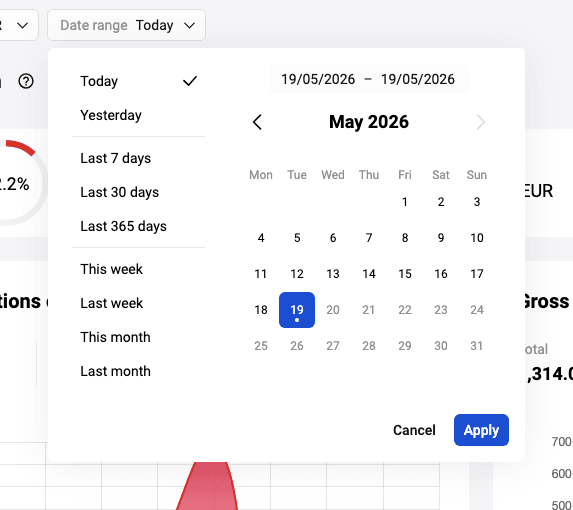Pick May 5 in the calendar
This screenshot has height=510, width=573.
(297, 238)
